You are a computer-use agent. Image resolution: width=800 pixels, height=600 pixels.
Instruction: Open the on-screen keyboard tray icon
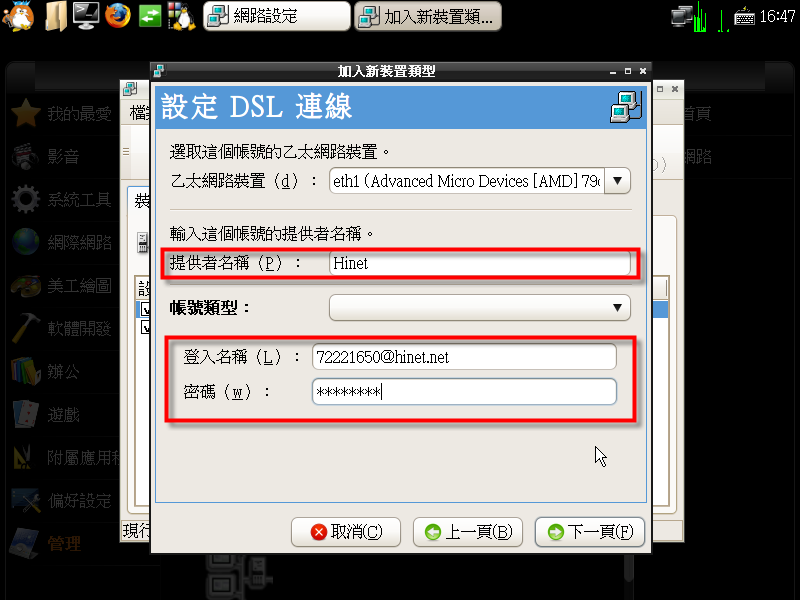[x=744, y=17]
